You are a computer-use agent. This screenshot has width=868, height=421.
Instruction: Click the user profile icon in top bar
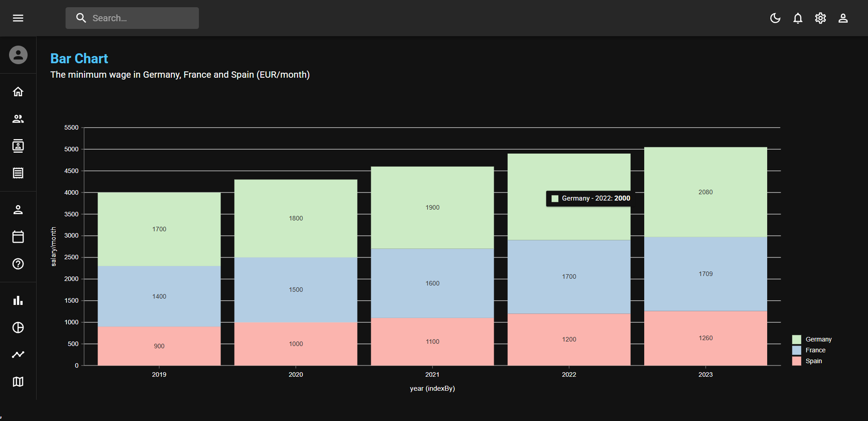(843, 18)
